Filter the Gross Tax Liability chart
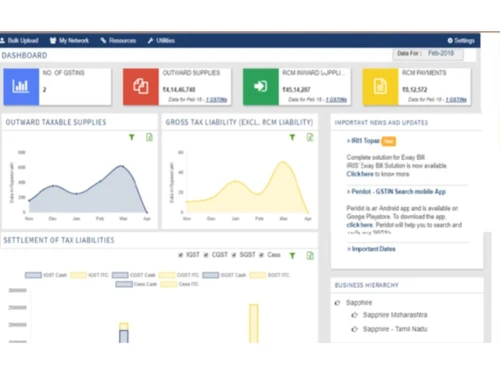Screen dimensions: 500x375 tap(292, 137)
